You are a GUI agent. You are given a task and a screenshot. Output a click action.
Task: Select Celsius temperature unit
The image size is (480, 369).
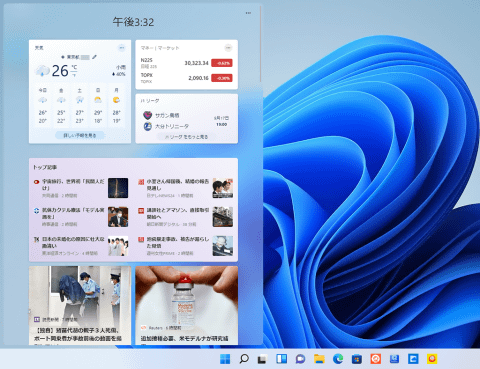pos(74,67)
